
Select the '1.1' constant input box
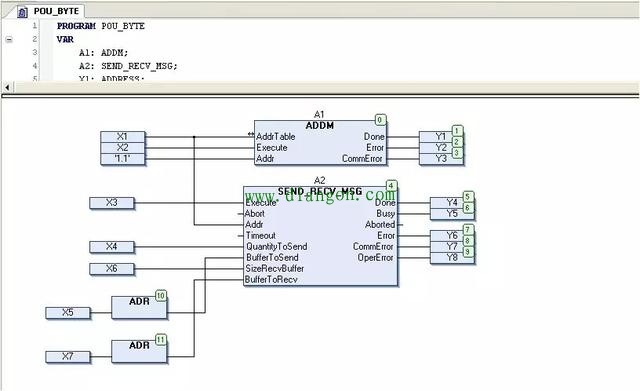point(122,158)
